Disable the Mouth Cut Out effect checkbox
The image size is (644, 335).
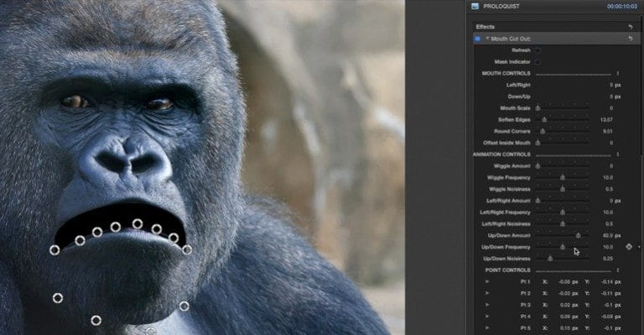coord(478,39)
